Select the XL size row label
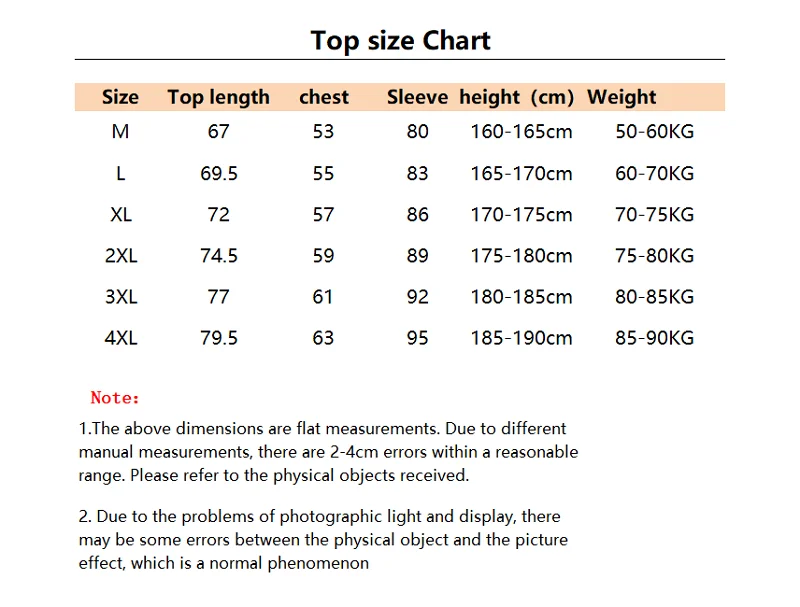The width and height of the screenshot is (800, 607). click(x=121, y=214)
